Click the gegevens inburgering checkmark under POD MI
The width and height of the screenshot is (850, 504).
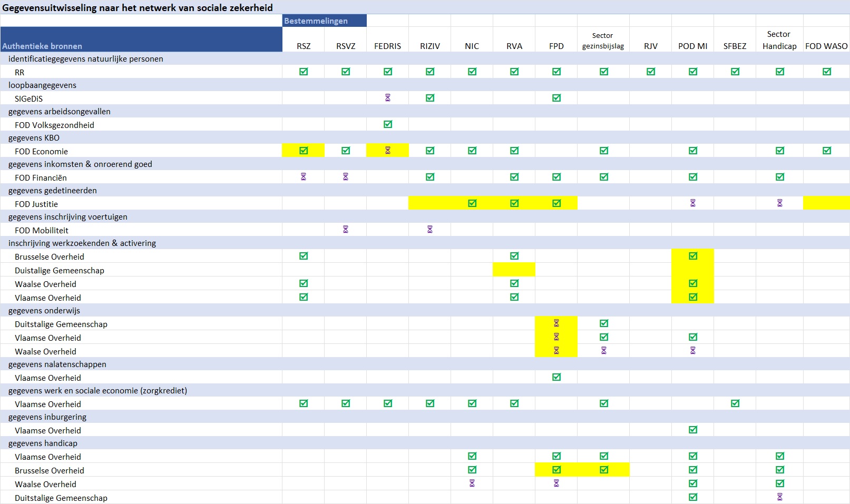[693, 430]
